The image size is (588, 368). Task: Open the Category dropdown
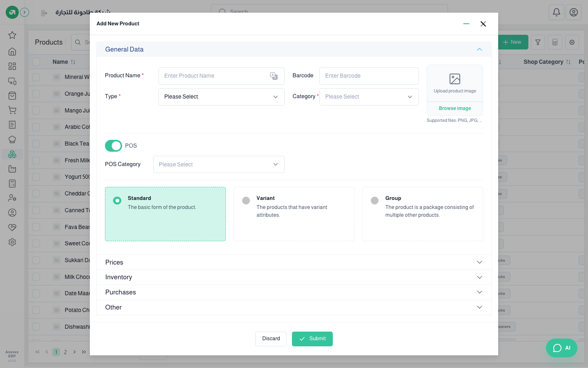[369, 97]
